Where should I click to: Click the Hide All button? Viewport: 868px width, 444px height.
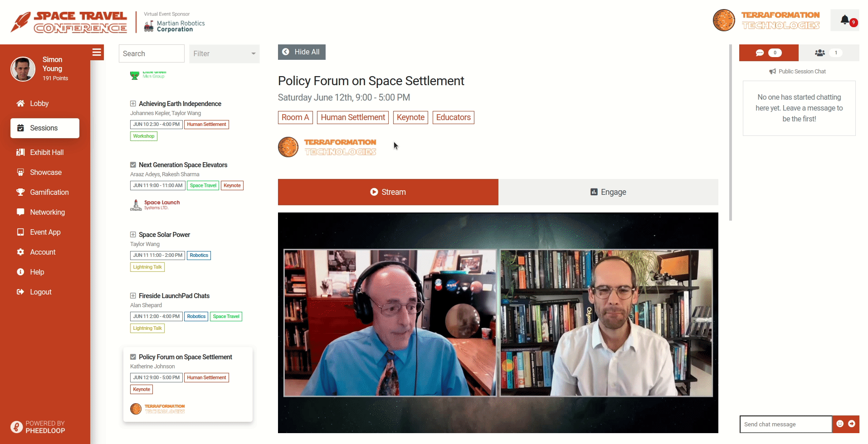click(x=302, y=52)
